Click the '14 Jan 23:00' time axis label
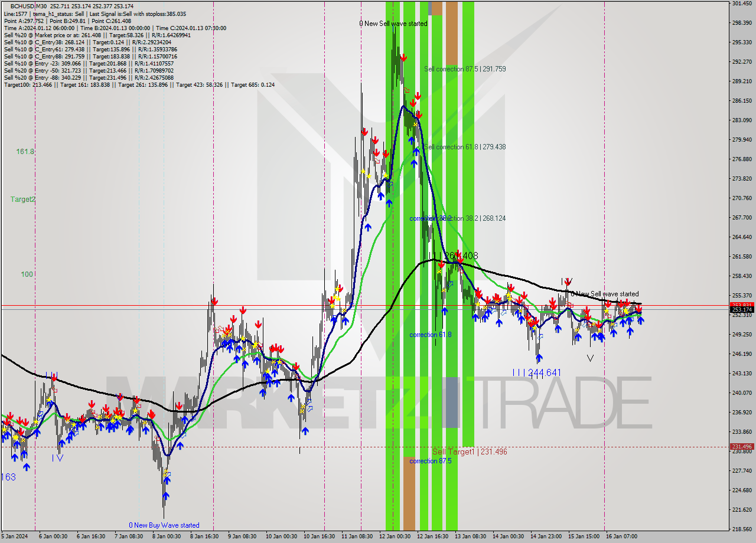Screen dimensions: 756x543 [546, 537]
